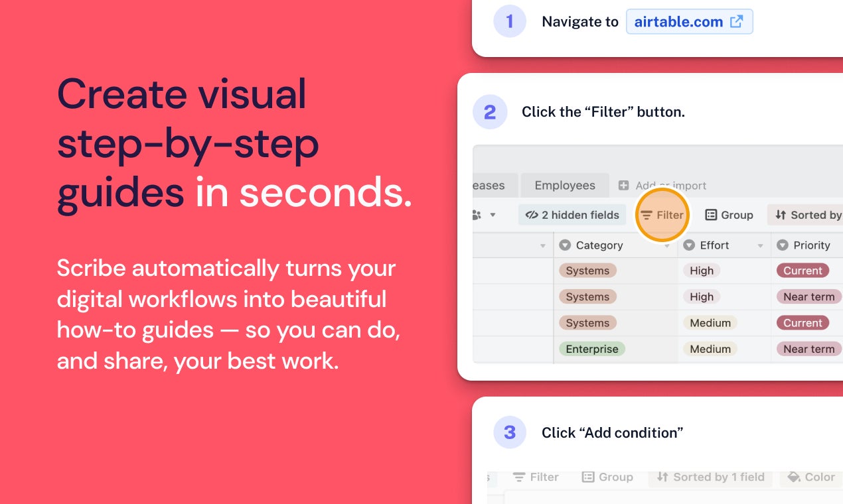Click the plus icon before Add or import
The image size is (843, 504).
623,186
